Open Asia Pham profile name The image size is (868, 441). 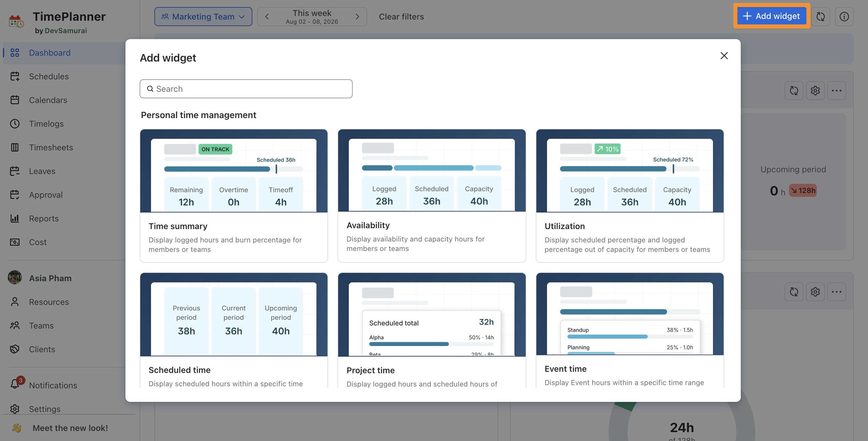[50, 278]
